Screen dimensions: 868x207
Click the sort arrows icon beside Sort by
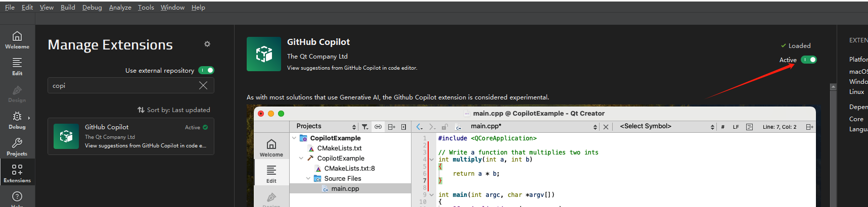tap(141, 110)
